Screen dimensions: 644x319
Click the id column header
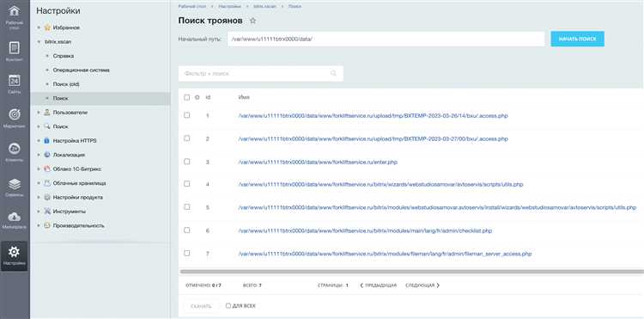208,97
